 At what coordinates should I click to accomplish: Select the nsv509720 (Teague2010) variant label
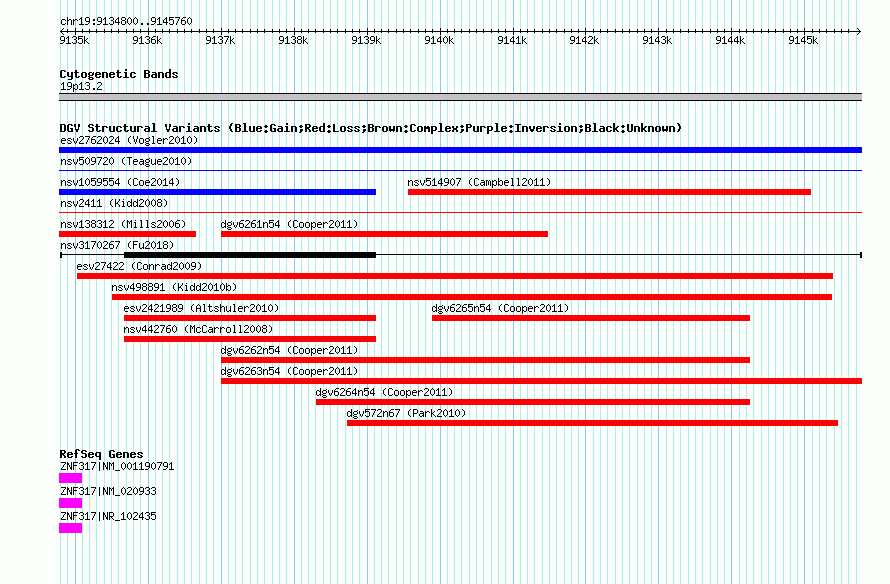point(126,161)
